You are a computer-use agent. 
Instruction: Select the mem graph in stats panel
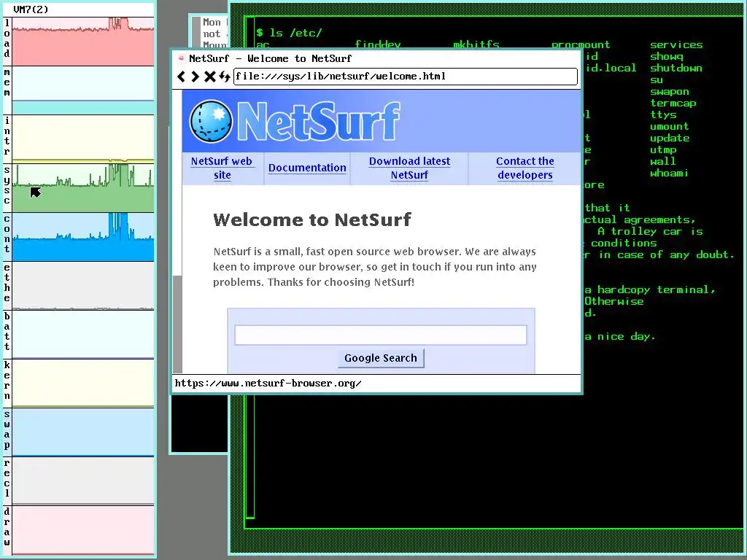point(83,90)
